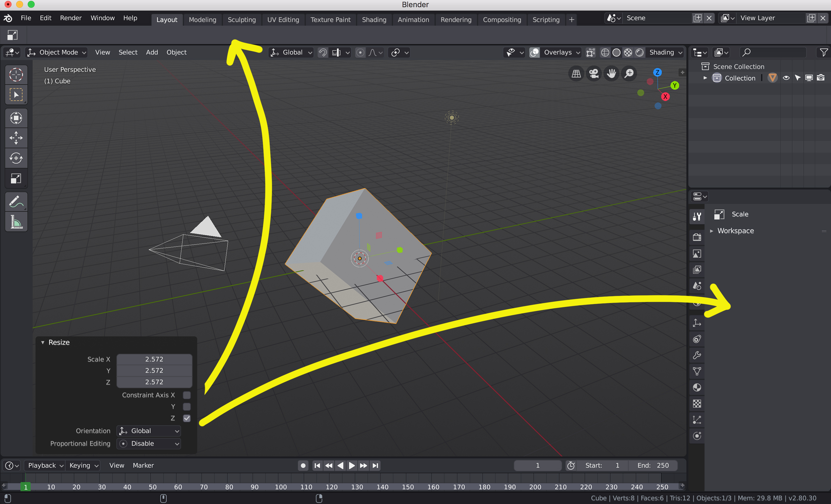Open Object properties tab icon
831x504 pixels.
point(697,323)
